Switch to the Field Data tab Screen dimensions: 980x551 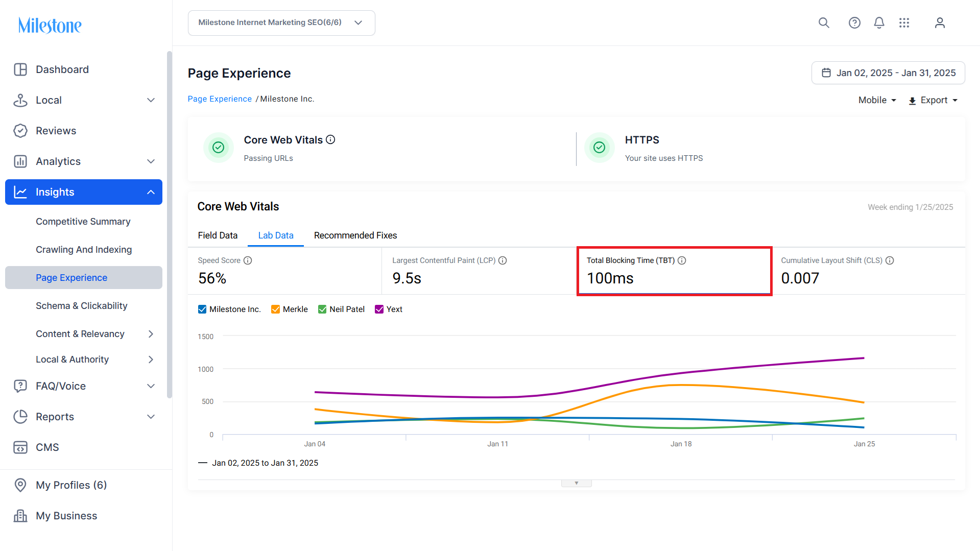pyautogui.click(x=218, y=235)
